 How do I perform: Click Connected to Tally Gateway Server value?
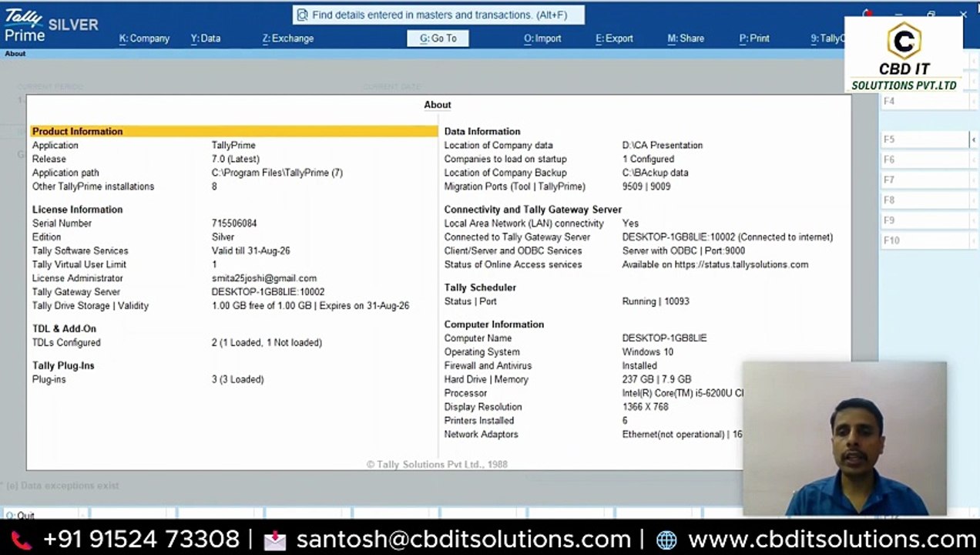[x=727, y=237]
